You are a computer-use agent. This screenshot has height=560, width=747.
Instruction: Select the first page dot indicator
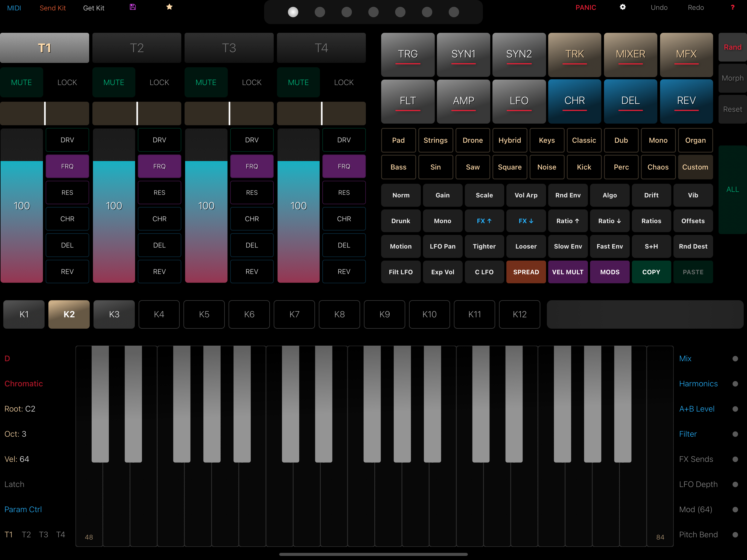(293, 12)
